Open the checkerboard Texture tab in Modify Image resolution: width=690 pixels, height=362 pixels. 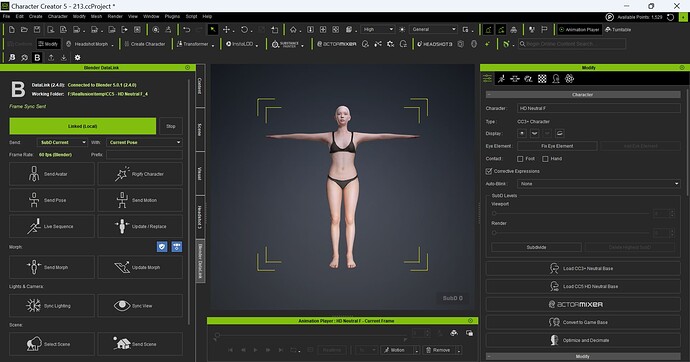542,79
